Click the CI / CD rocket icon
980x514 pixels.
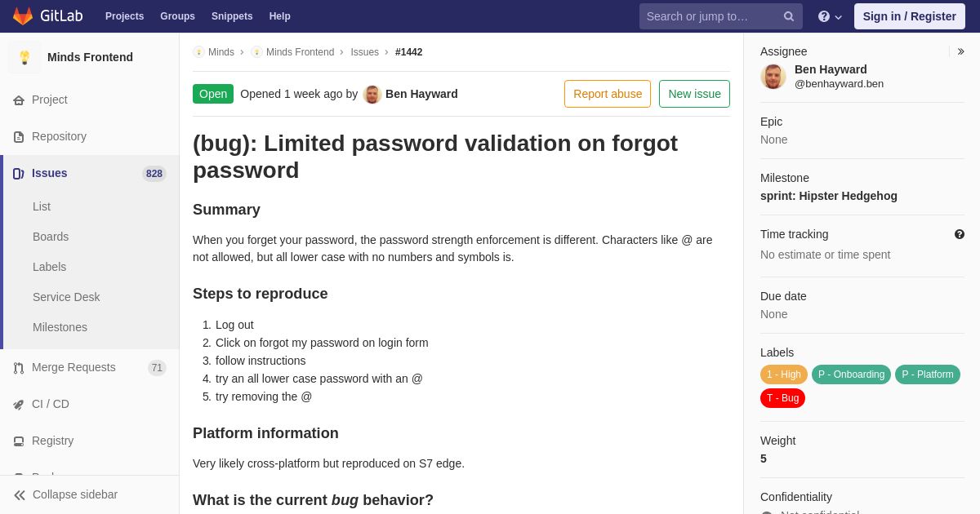19,405
